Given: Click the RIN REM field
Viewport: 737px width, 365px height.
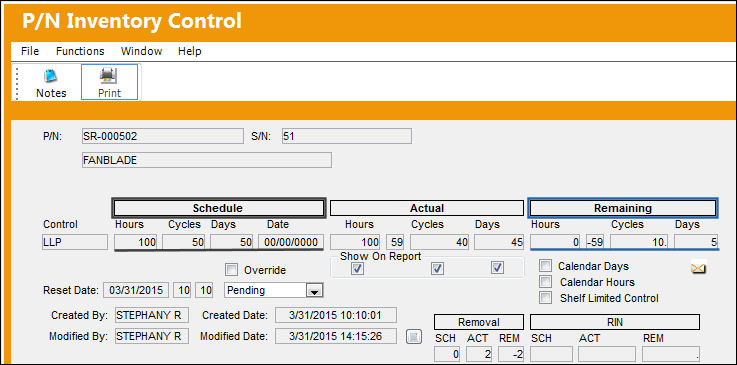Looking at the screenshot, I should coord(671,354).
